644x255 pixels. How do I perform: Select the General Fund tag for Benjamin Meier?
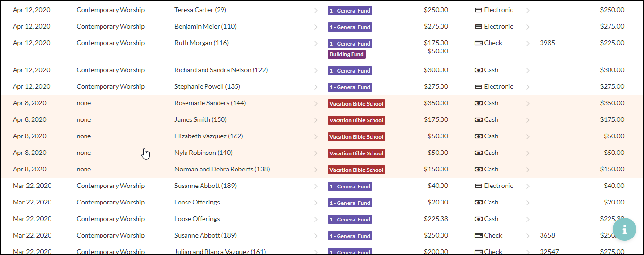pos(350,27)
